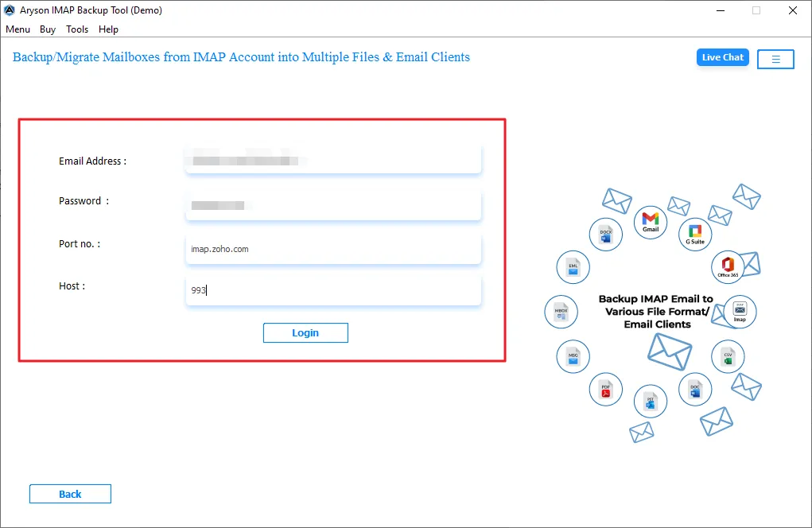The image size is (812, 528).
Task: Click the PDF file icon
Action: pyautogui.click(x=606, y=390)
